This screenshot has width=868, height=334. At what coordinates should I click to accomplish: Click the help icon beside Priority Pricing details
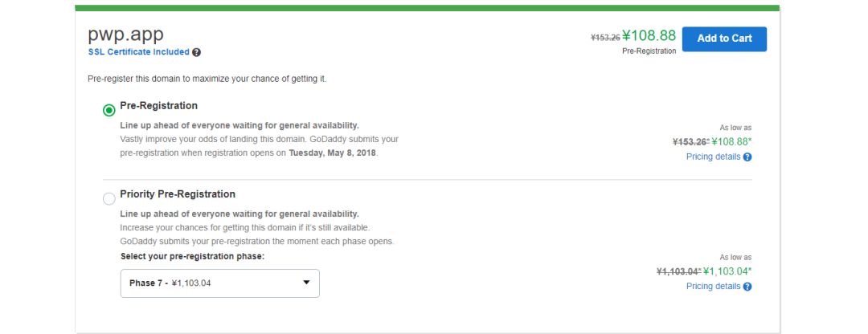click(747, 287)
